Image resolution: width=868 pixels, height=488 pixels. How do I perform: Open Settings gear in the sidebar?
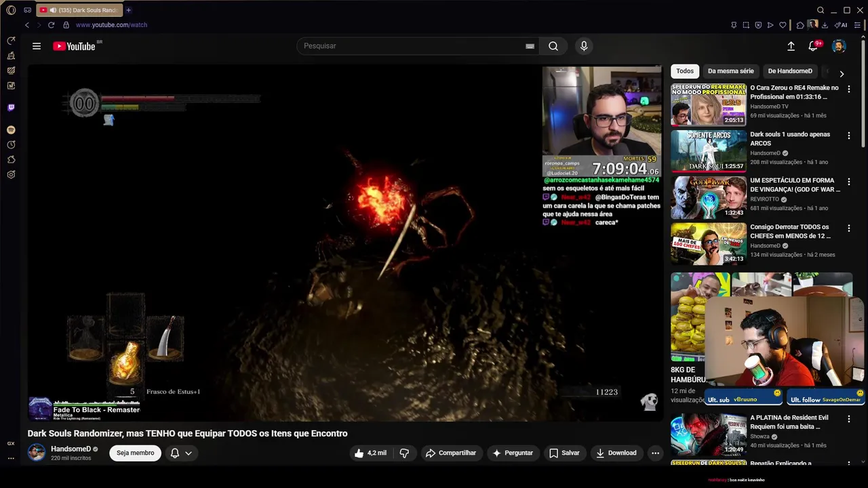(11, 174)
